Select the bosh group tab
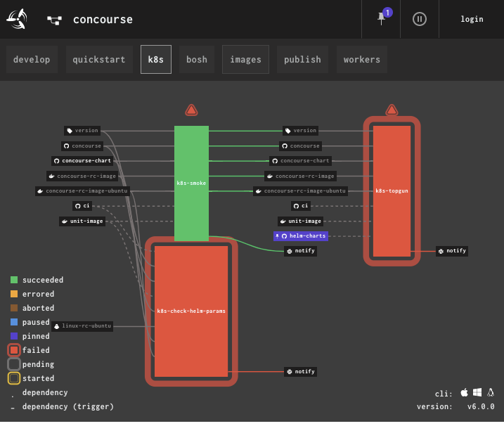The image size is (504, 426). click(197, 60)
